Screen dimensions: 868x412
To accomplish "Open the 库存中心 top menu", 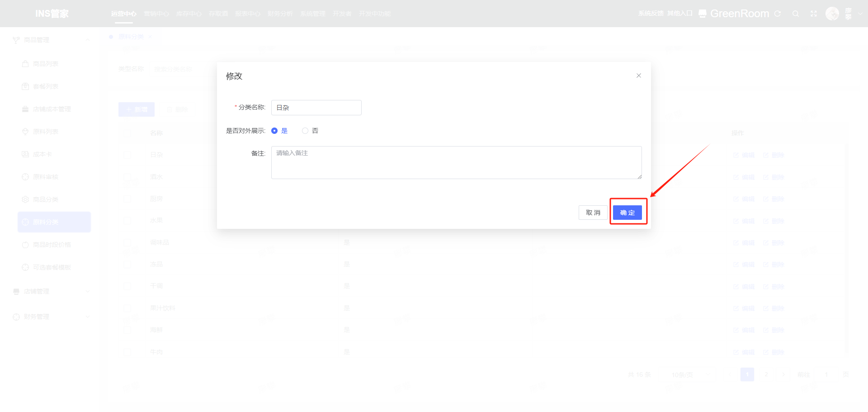I will 189,14.
